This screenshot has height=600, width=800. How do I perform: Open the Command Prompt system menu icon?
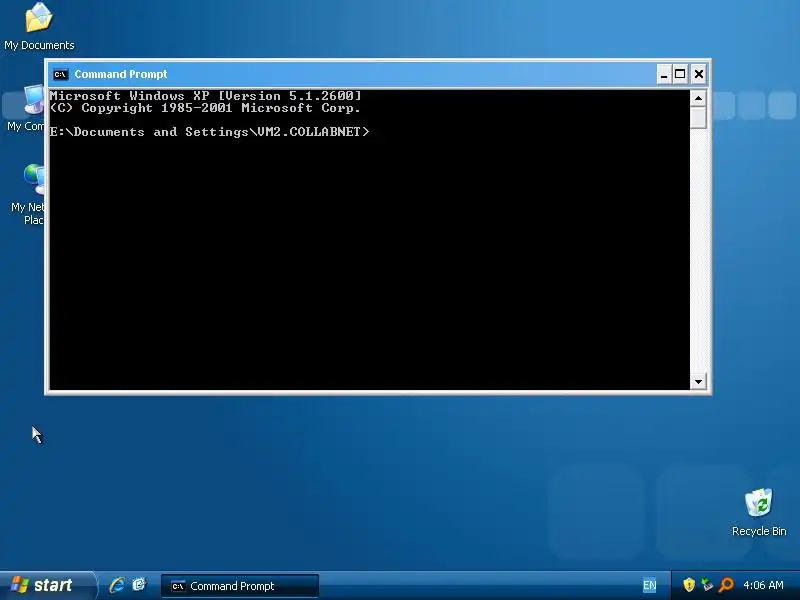point(60,74)
